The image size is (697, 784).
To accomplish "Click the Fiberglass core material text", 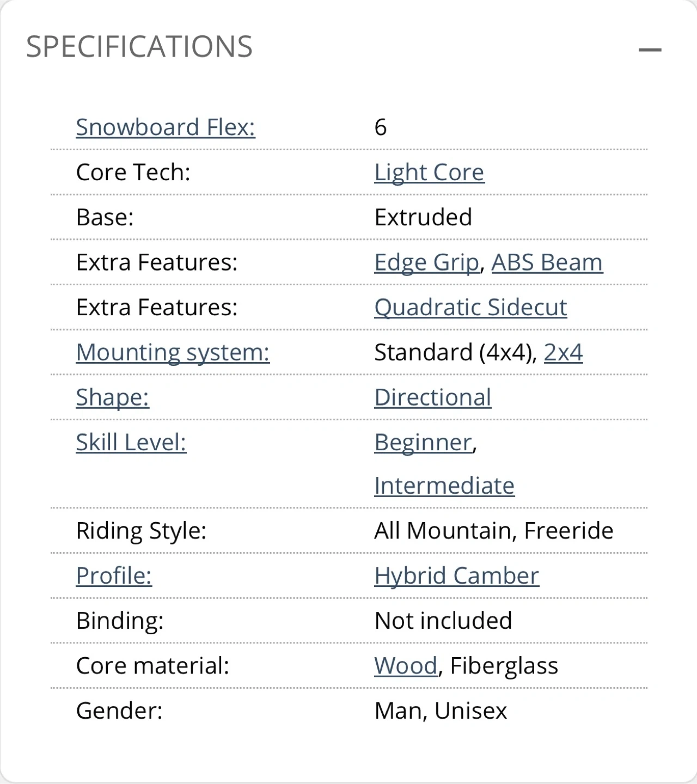I will pos(504,666).
